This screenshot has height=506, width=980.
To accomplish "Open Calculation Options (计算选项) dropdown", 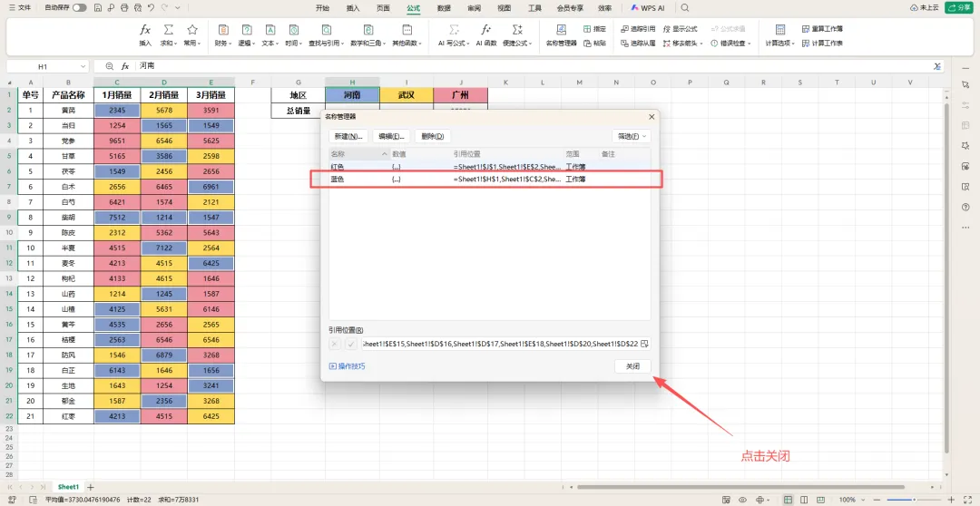I will tap(780, 35).
